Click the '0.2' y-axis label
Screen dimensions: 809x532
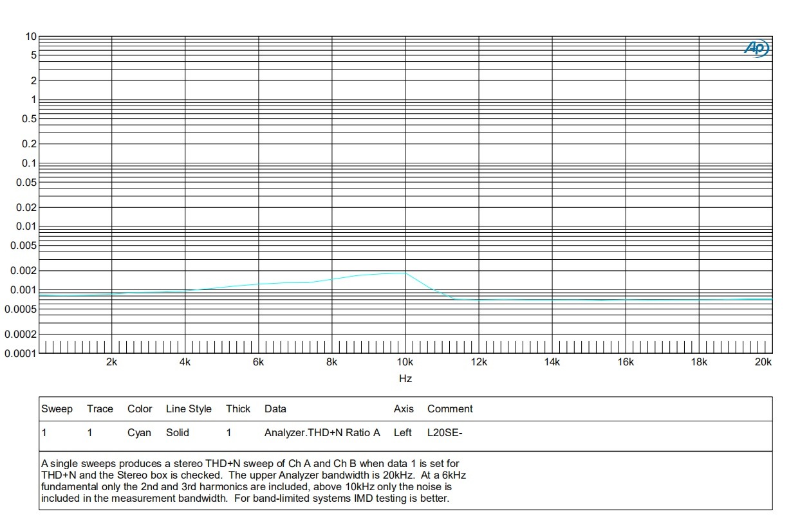[29, 144]
